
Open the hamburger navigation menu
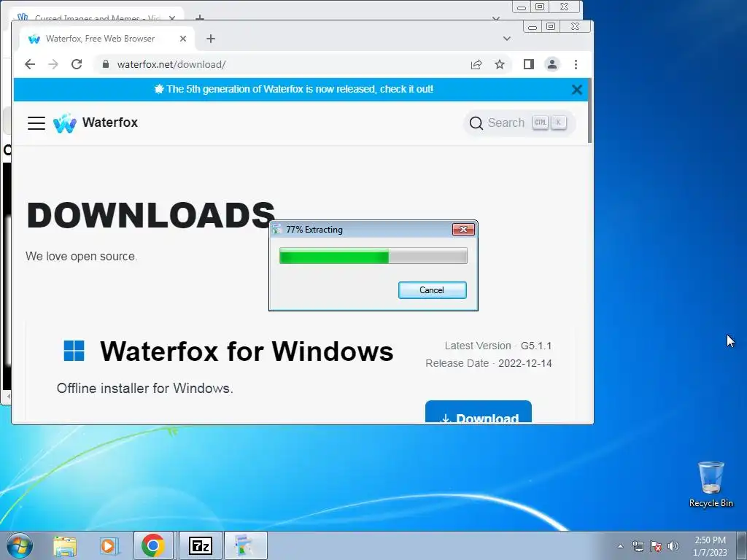click(x=36, y=122)
